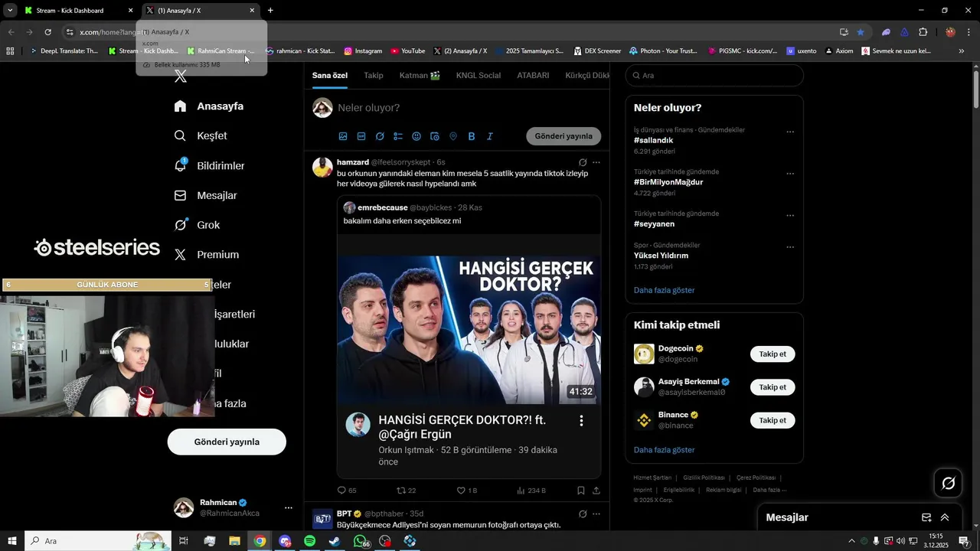Open the browser Extensions puzzle icon

[923, 32]
